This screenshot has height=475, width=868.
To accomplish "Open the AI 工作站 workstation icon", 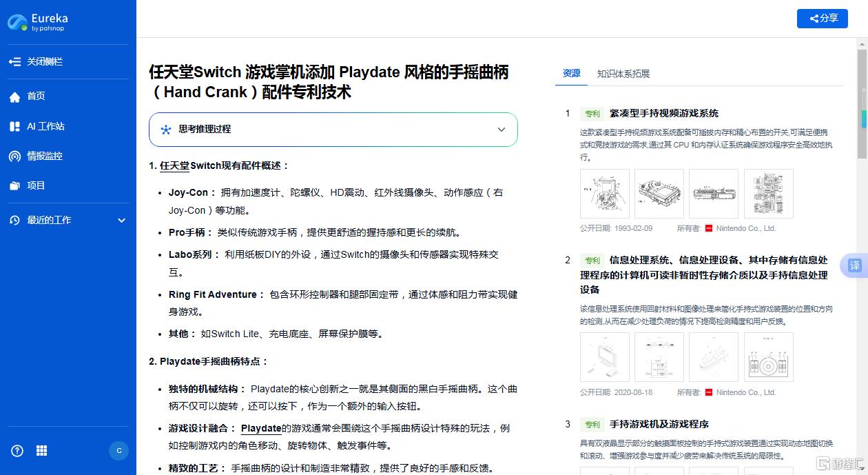I will pos(14,127).
